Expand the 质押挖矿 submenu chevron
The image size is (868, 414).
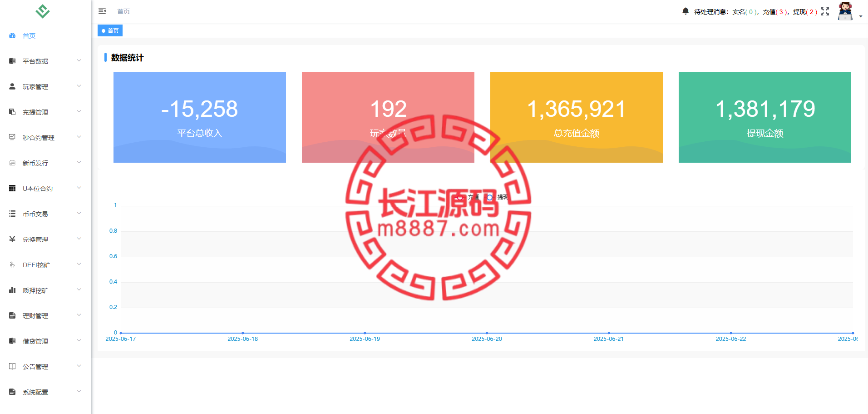(x=79, y=289)
